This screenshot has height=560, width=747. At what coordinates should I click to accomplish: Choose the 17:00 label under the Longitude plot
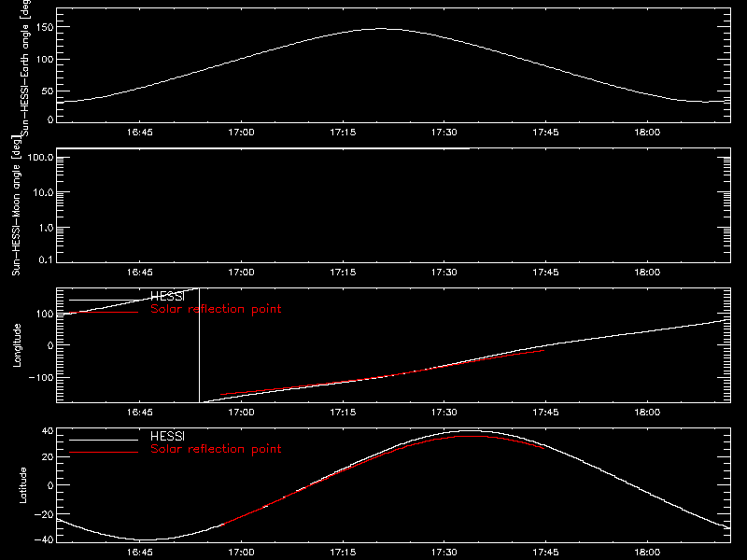point(241,413)
